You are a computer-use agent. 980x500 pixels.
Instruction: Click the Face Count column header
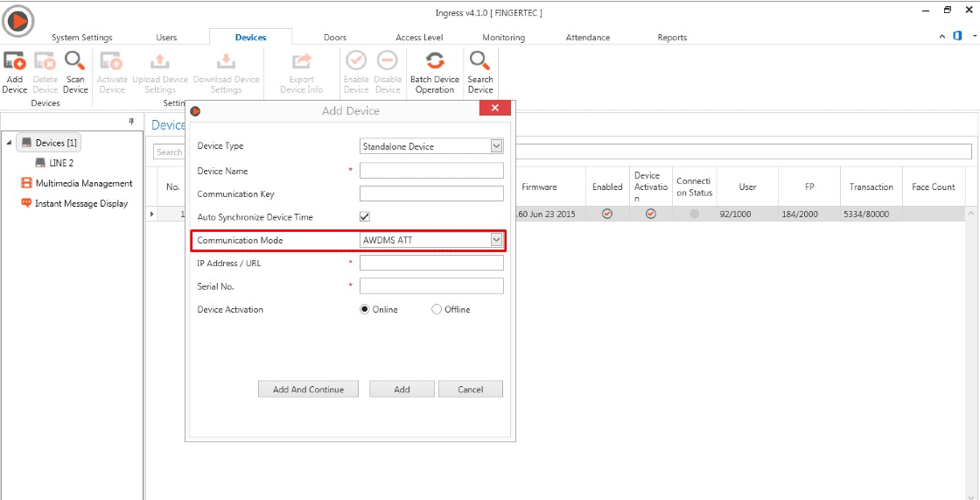tap(934, 187)
